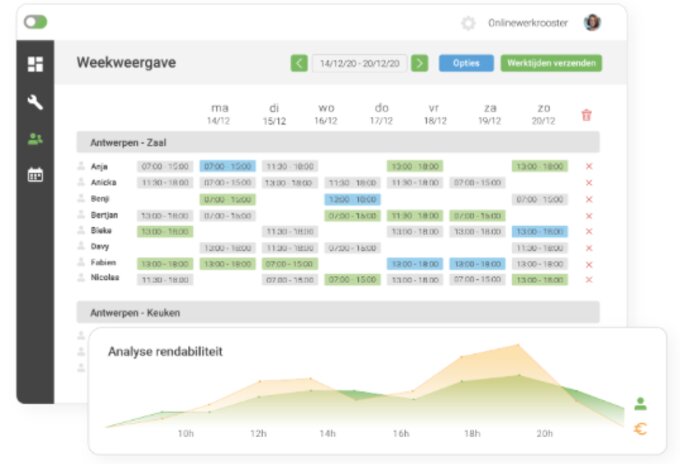Remove Anja's row with red X

(x=589, y=166)
